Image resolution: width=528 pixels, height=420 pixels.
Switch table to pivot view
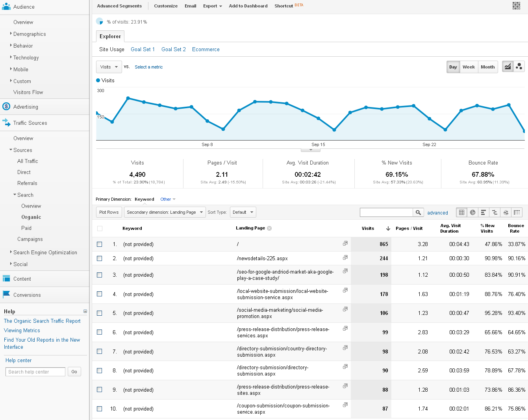(517, 213)
